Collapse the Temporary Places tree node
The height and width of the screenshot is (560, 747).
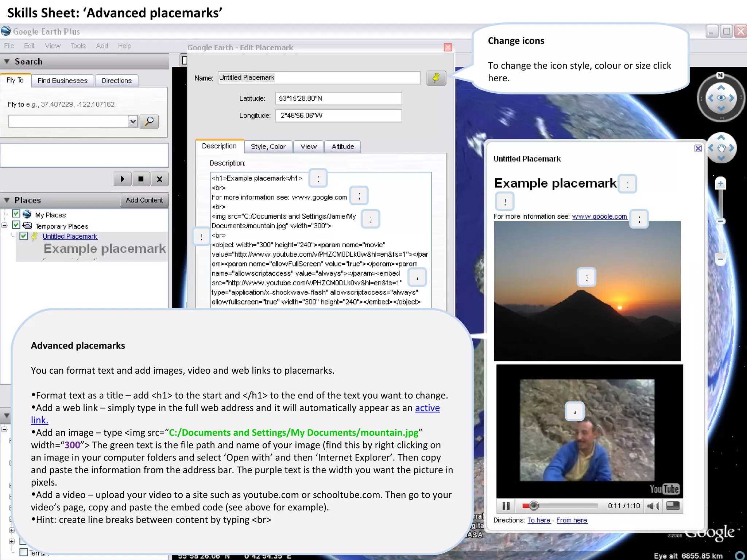pos(4,225)
